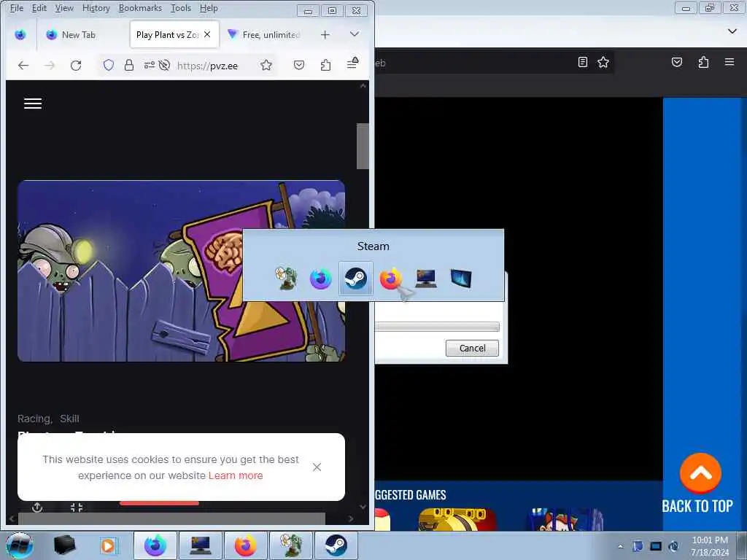The height and width of the screenshot is (560, 747).
Task: Click the vertical scrollbar thumb on the pvz page
Action: [363, 146]
